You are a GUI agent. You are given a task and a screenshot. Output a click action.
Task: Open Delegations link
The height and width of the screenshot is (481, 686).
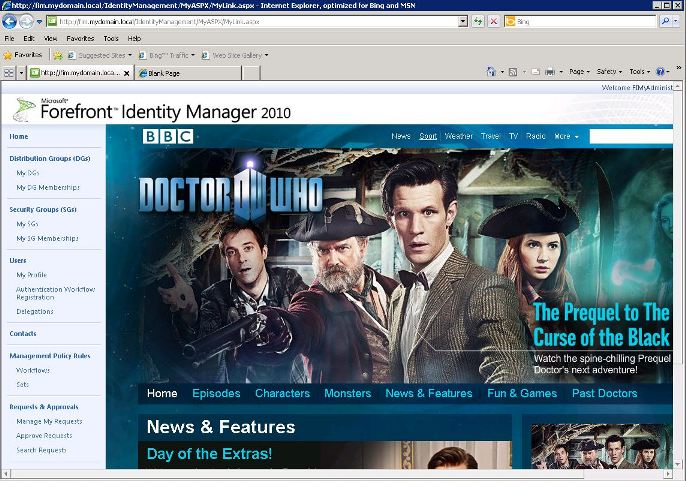click(35, 312)
